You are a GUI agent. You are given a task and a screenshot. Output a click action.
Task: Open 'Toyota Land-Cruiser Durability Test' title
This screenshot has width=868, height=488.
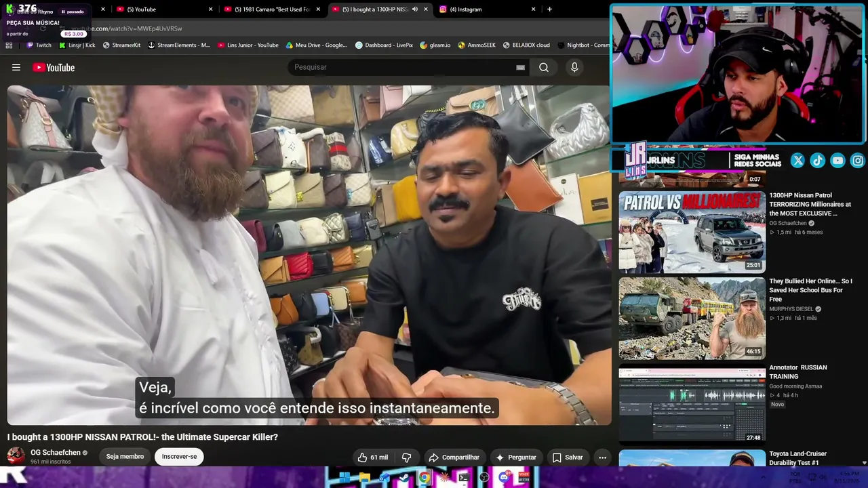pos(798,458)
